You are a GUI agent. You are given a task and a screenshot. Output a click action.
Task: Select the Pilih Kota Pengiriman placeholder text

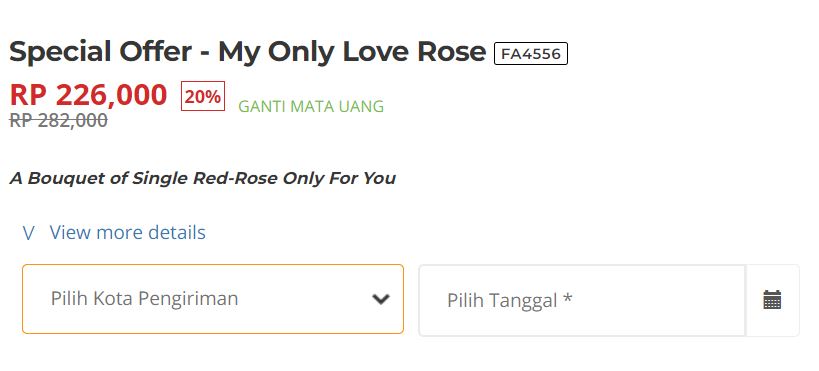point(144,299)
